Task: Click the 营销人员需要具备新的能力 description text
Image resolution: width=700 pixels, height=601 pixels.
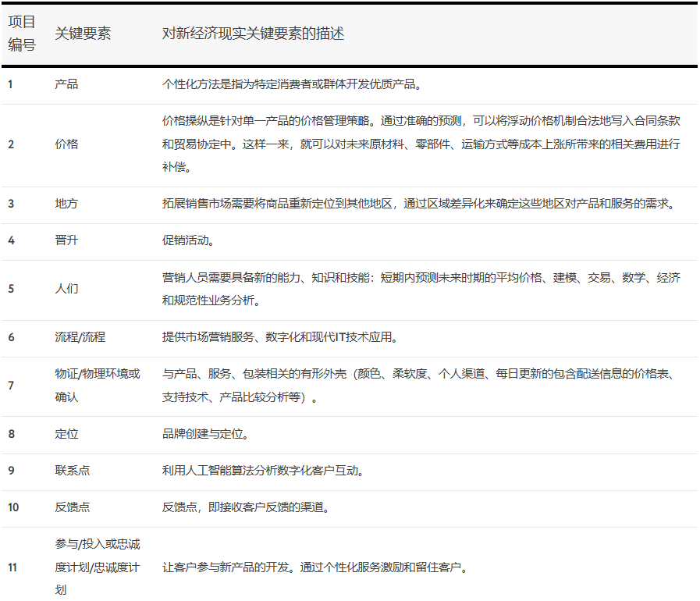Action: point(421,289)
